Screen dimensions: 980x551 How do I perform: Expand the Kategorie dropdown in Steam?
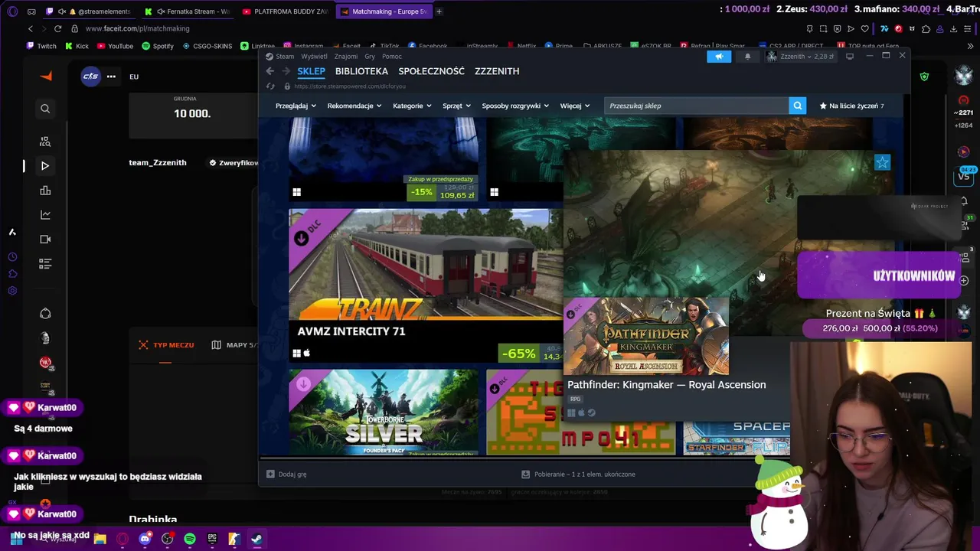point(412,106)
